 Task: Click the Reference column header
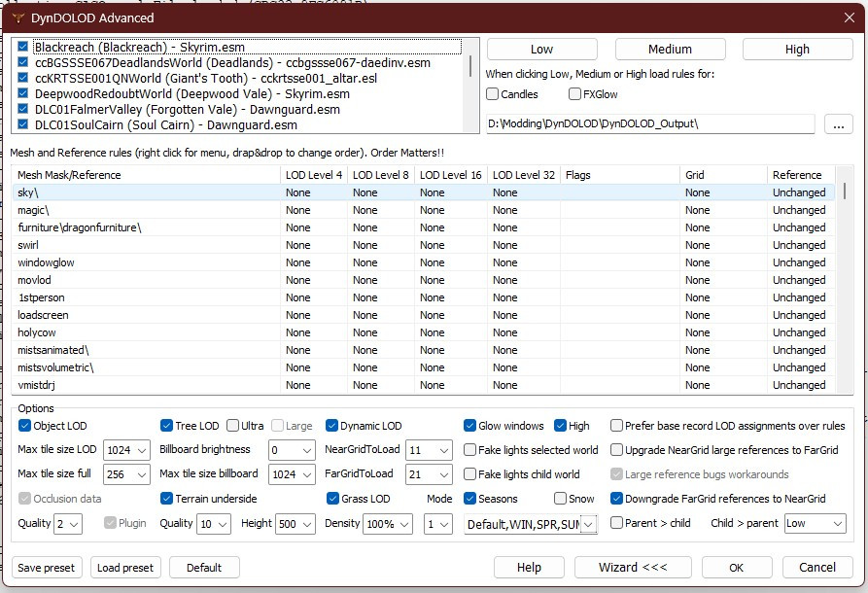pos(801,175)
